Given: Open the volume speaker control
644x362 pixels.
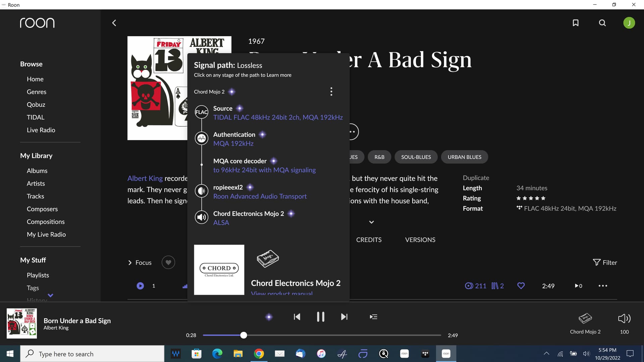Looking at the screenshot, I should point(624,318).
